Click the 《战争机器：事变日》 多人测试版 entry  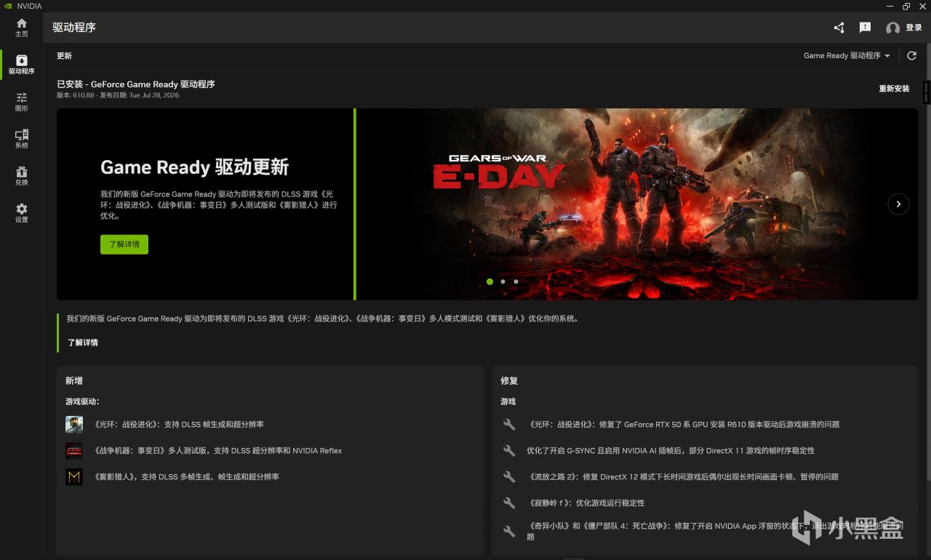click(x=217, y=451)
